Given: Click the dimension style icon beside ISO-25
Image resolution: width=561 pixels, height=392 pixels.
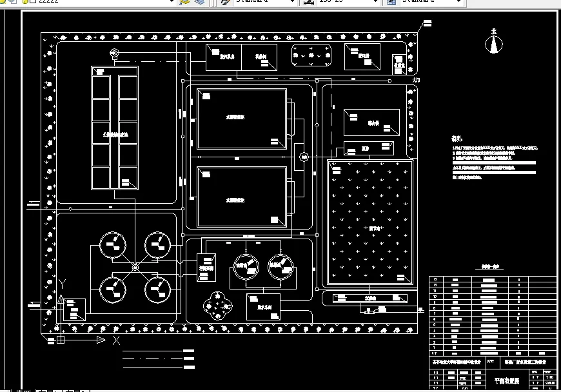Looking at the screenshot, I should tap(308, 2).
